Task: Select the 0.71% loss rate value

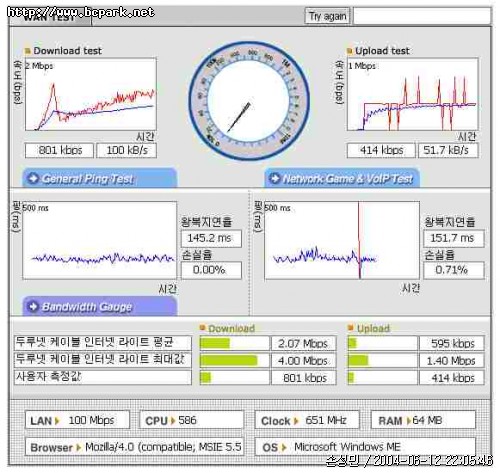Action: coord(454,270)
